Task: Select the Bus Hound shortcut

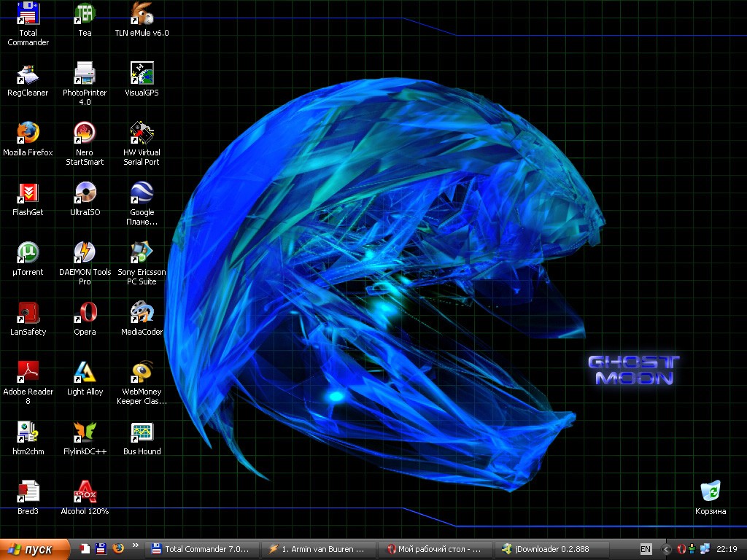Action: (x=142, y=432)
